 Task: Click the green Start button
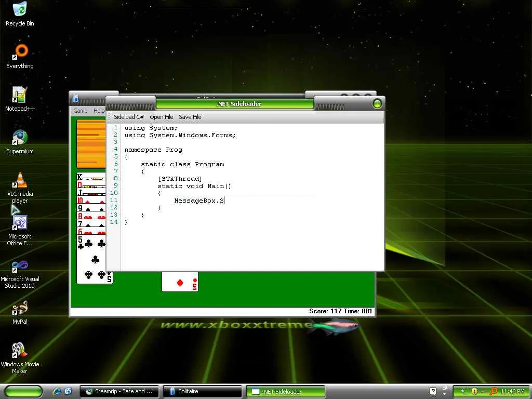[x=23, y=392]
